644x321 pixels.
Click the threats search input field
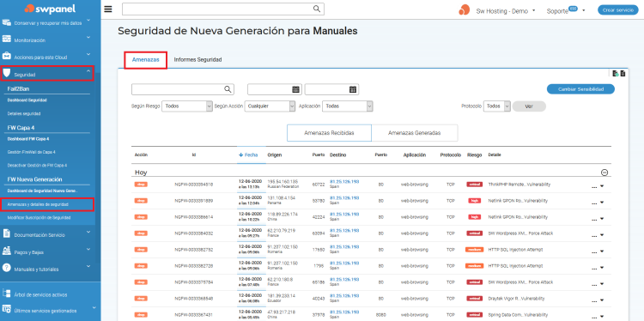[183, 89]
